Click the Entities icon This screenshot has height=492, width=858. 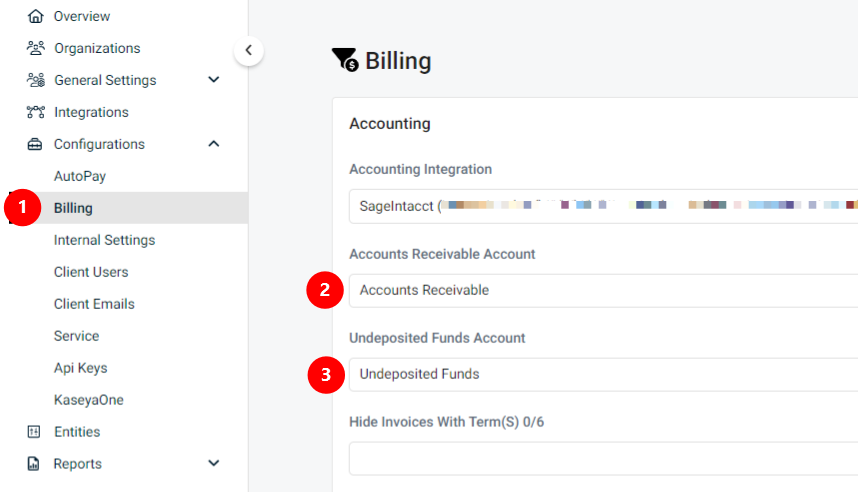point(34,432)
